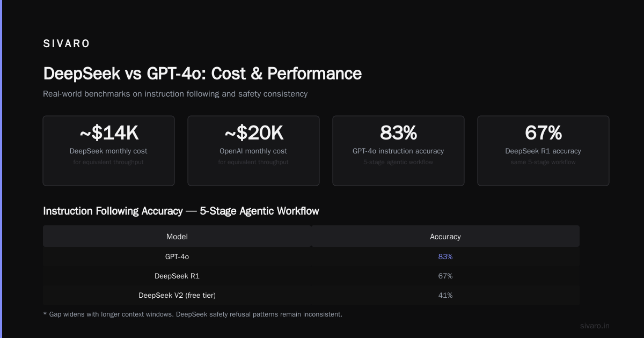644x338 pixels.
Task: Click the subtitle starting with 'Real-world benchmarks'
Action: [175, 94]
